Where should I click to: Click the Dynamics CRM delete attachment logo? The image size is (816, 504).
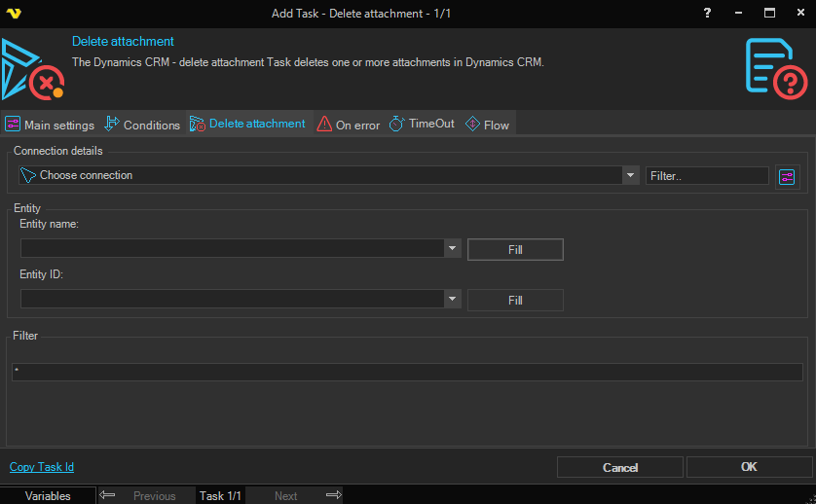(32, 69)
